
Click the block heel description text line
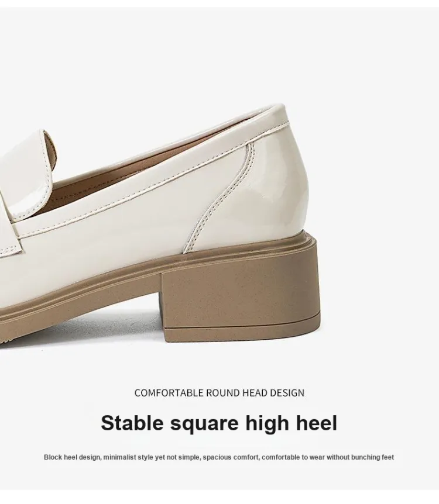219,457
